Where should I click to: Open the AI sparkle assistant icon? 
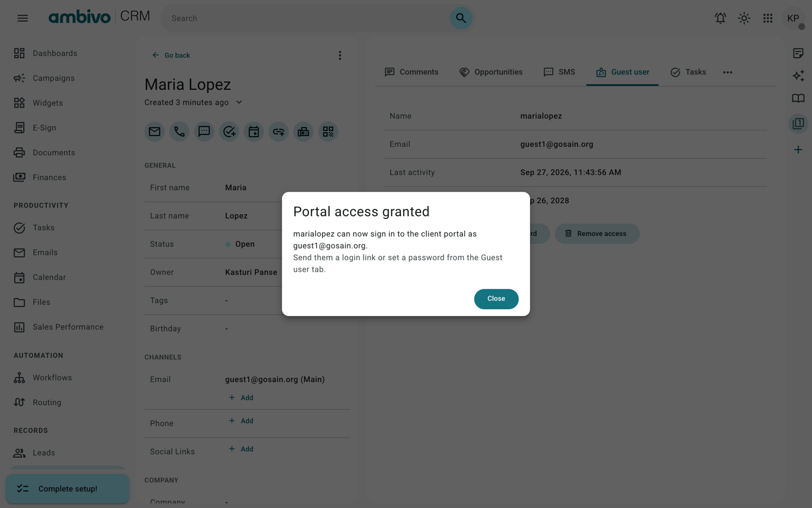798,76
